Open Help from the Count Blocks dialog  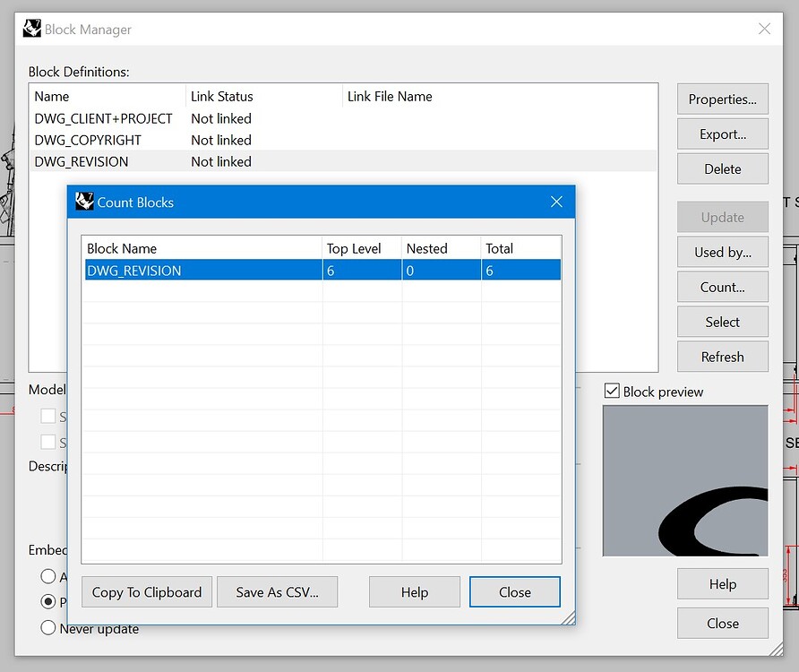point(414,591)
